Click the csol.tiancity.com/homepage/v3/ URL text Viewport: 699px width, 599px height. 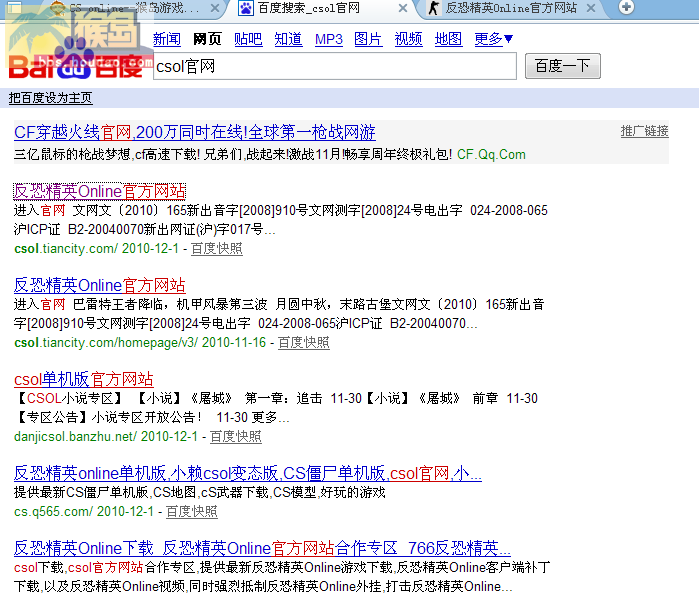click(106, 342)
